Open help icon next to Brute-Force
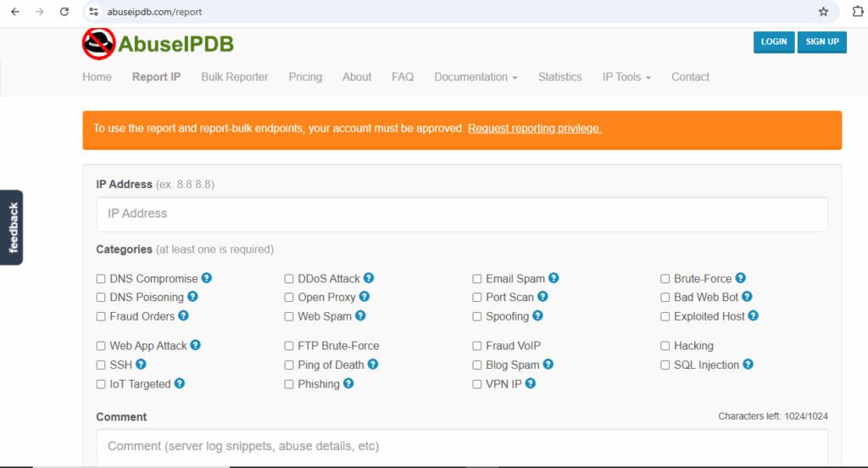Viewport: 868px width, 468px height. (741, 278)
